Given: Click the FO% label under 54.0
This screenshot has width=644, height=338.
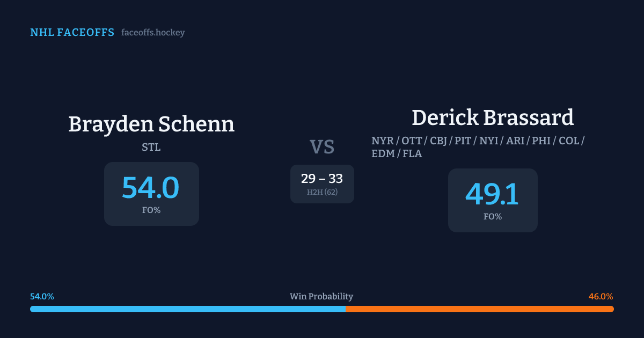Looking at the screenshot, I should click(151, 210).
